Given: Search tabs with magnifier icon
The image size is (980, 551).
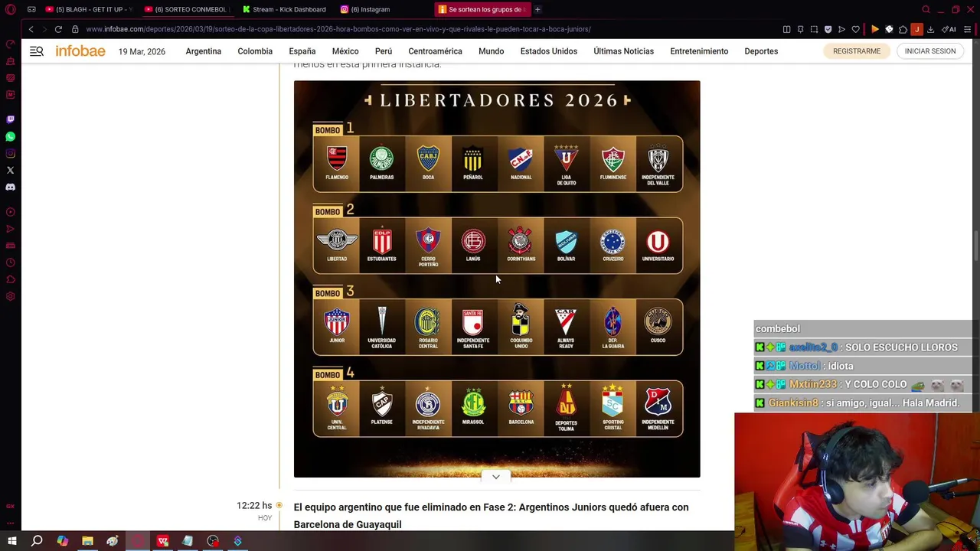Looking at the screenshot, I should pos(926,9).
